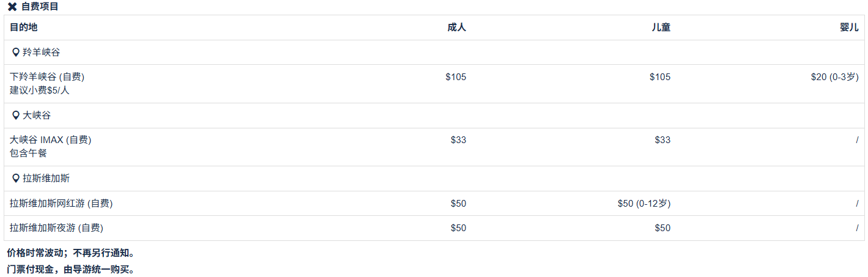Click the location pin next to 大峡谷
This screenshot has height=277, width=868.
16,116
